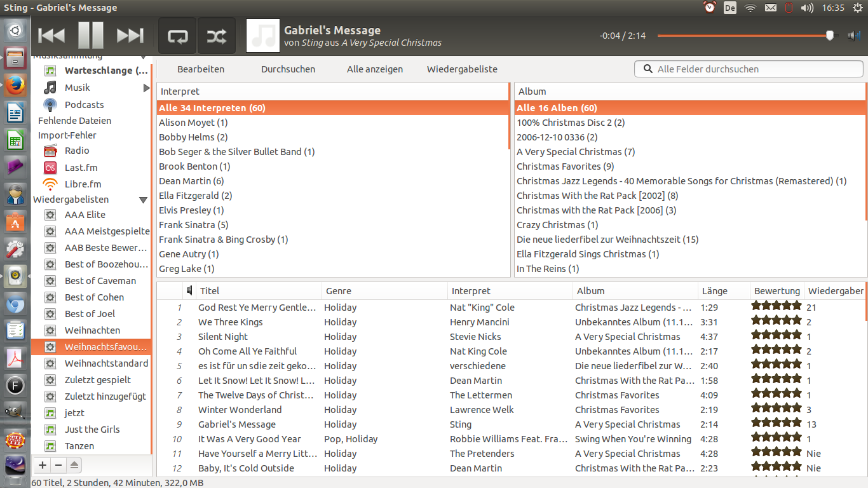Sort tracks by Titel column header
Viewport: 868px width, 488px height.
pyautogui.click(x=257, y=291)
